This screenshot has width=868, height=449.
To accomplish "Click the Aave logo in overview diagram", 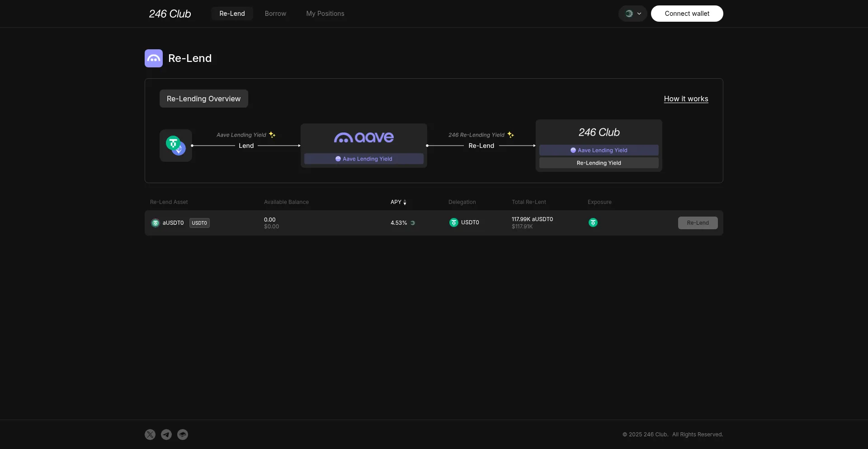I will click(x=364, y=137).
